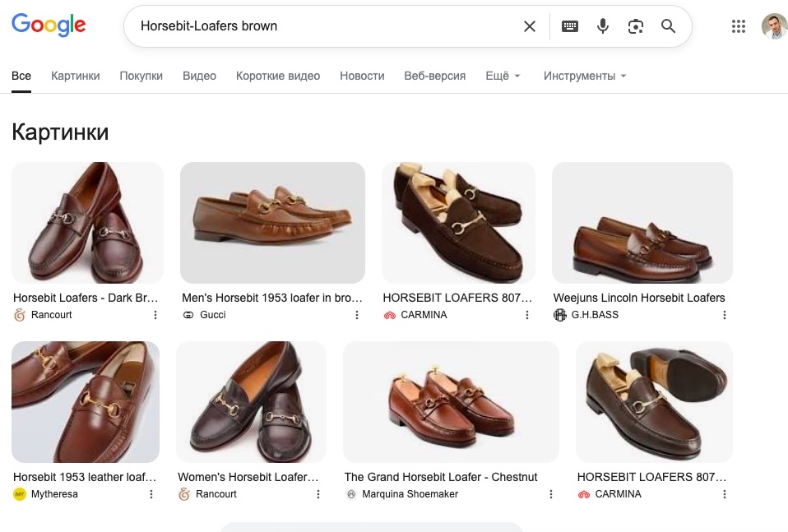
Task: Open three-dot menu for G.H.BASS result
Action: point(725,315)
